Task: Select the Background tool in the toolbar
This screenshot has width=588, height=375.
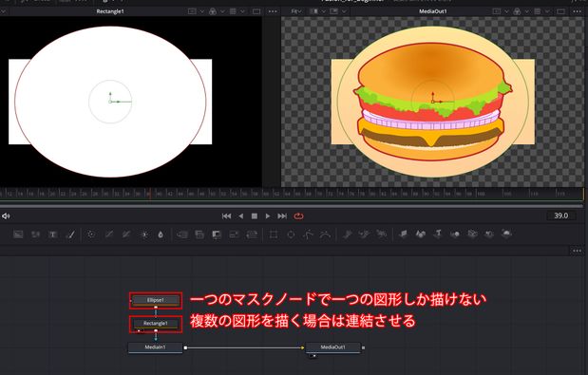Action: [x=18, y=234]
